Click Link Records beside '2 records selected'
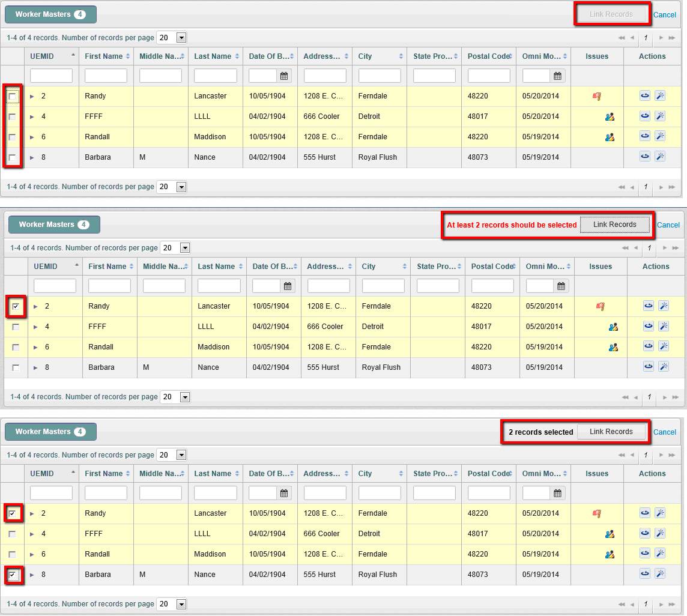 [611, 432]
